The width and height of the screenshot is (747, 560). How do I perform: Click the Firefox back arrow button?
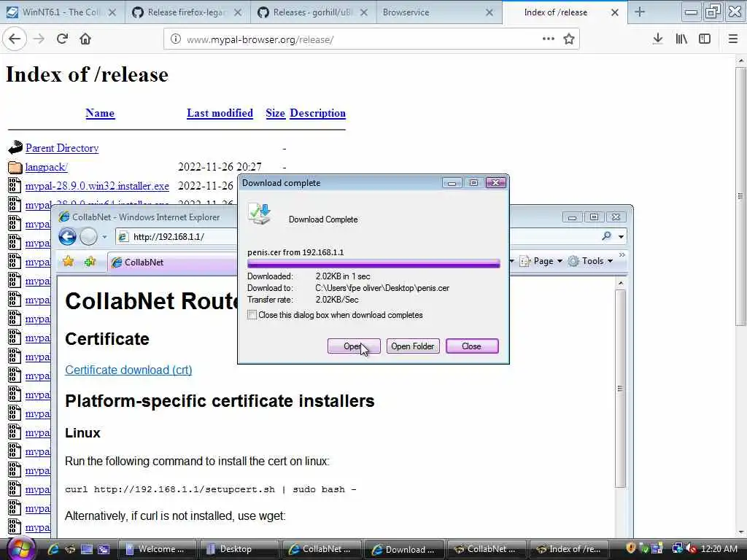[x=15, y=39]
